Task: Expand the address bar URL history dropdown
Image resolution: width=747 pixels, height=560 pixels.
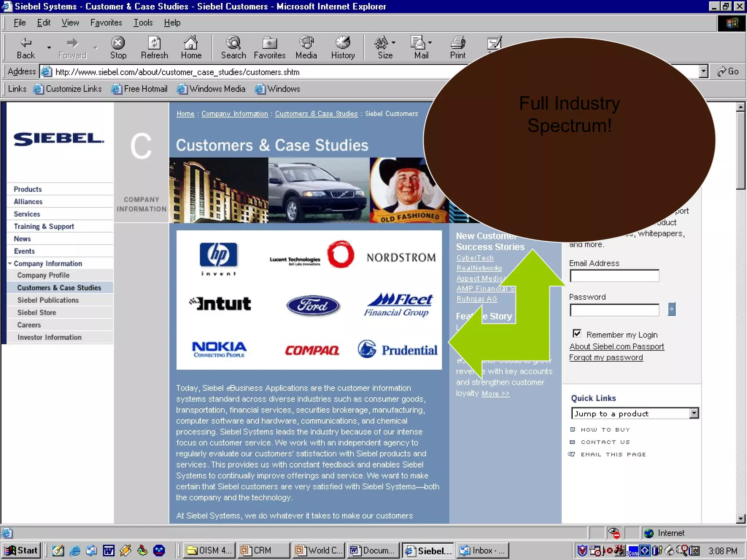Action: point(704,71)
